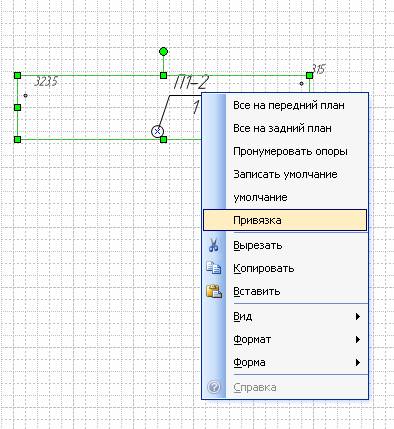Expand the Вид submenu arrow
The width and height of the screenshot is (394, 429).
click(x=358, y=316)
